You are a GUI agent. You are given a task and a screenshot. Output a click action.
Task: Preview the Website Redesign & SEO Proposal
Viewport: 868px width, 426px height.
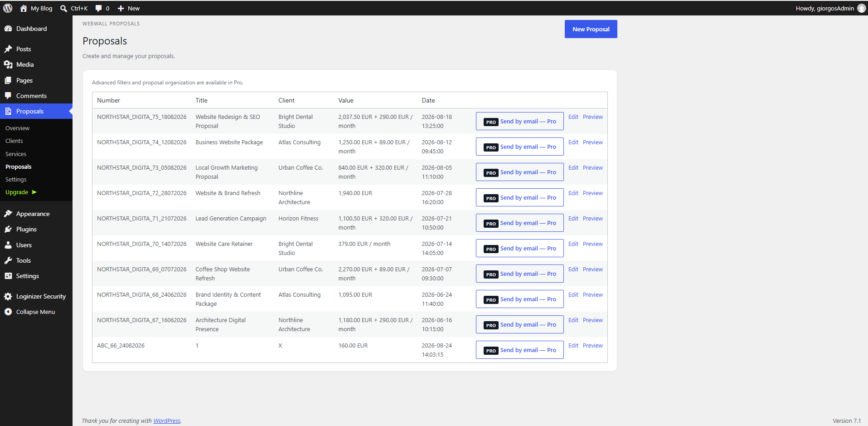point(593,117)
